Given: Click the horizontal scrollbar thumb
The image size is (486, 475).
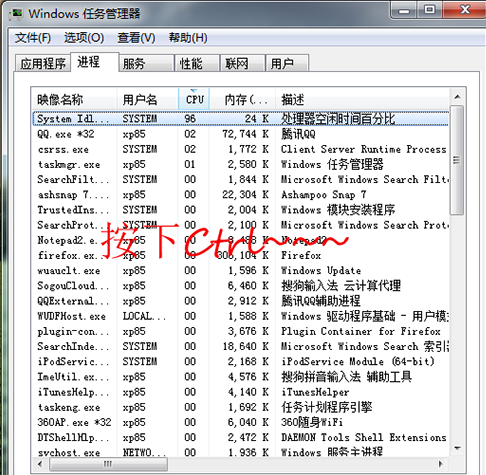Looking at the screenshot, I should click(108, 464).
